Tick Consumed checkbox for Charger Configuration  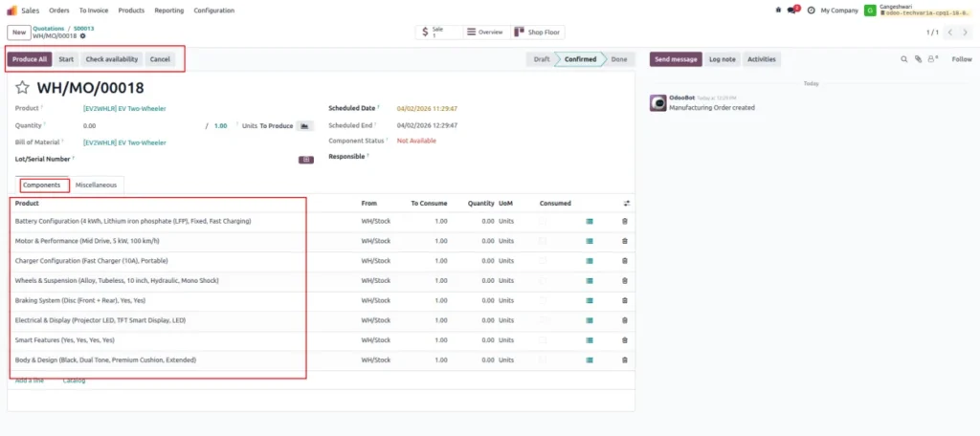coord(543,260)
